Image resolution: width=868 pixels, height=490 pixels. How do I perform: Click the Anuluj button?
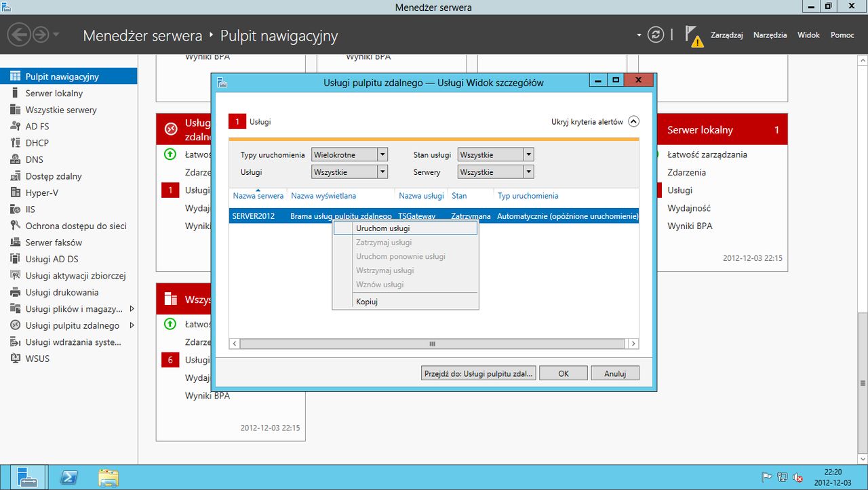[615, 373]
